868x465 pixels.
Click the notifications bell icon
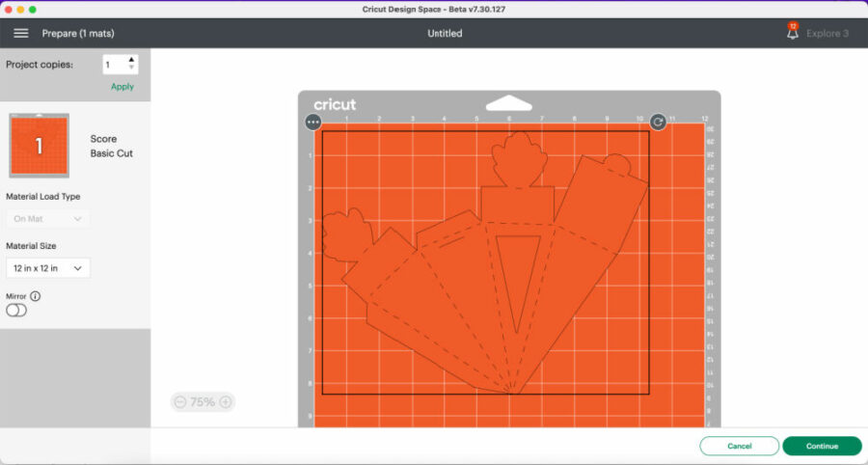point(793,34)
